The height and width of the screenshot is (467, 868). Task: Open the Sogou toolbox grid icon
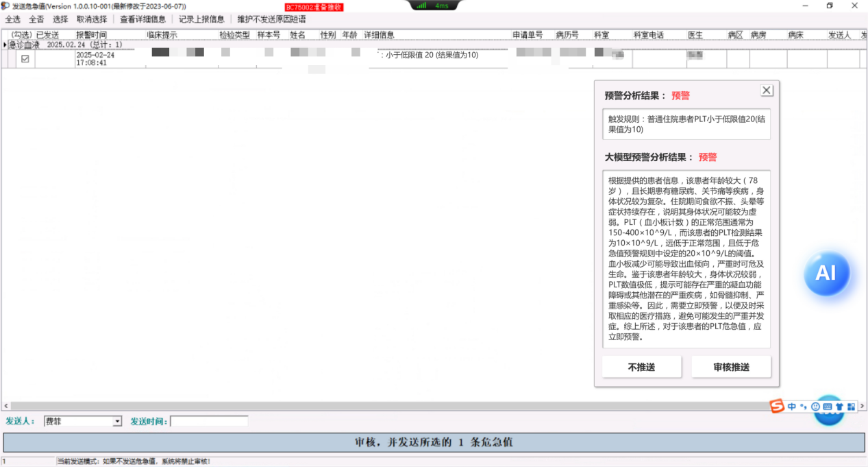pyautogui.click(x=850, y=407)
